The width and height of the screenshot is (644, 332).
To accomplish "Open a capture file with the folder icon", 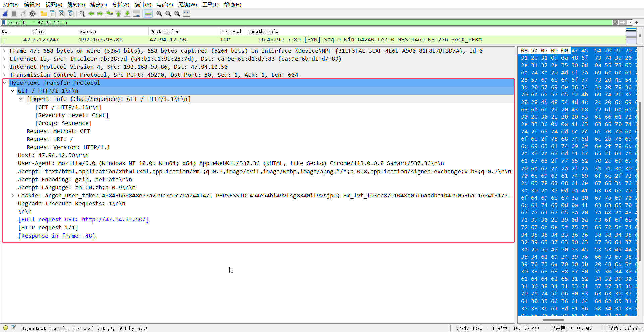I will pyautogui.click(x=44, y=14).
